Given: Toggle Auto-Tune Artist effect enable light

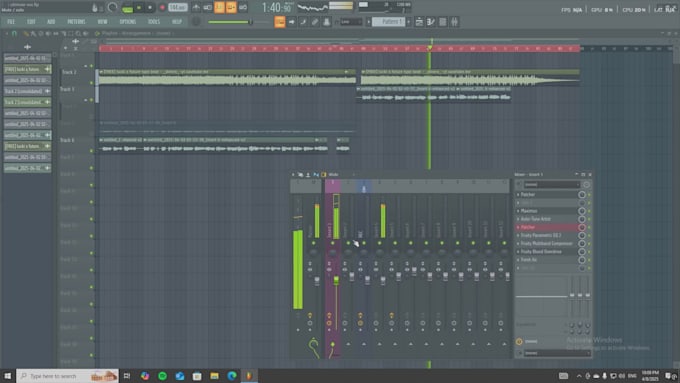Looking at the screenshot, I should point(589,219).
